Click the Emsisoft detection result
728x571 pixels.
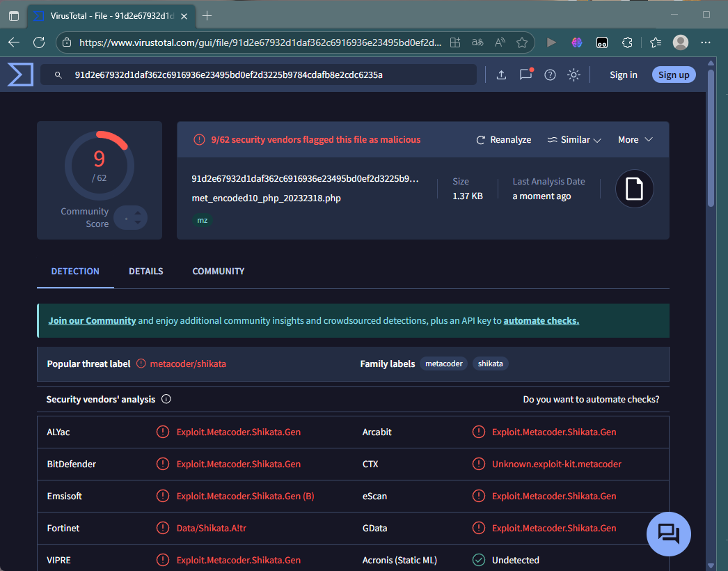[x=245, y=496]
